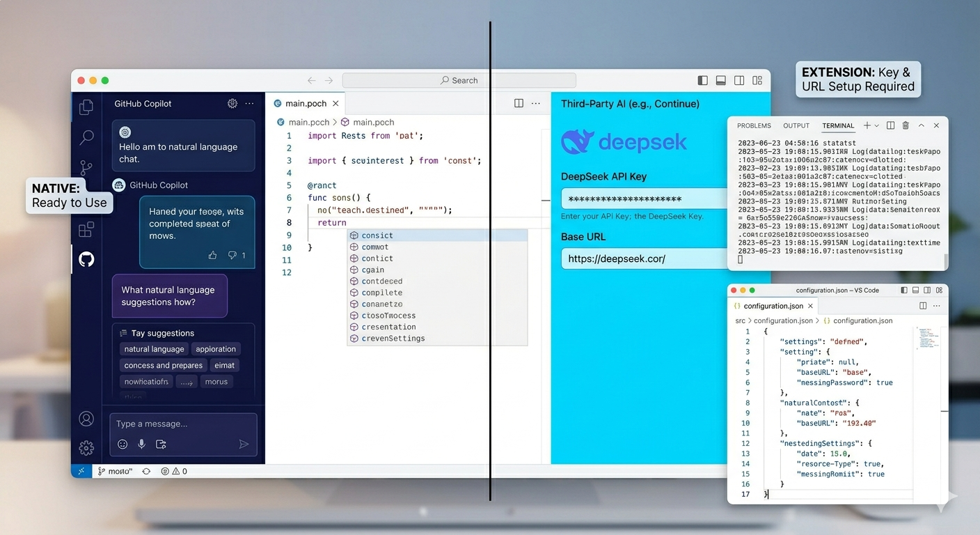Open the Accounts icon in the activity bar
The width and height of the screenshot is (980, 535).
pos(86,419)
